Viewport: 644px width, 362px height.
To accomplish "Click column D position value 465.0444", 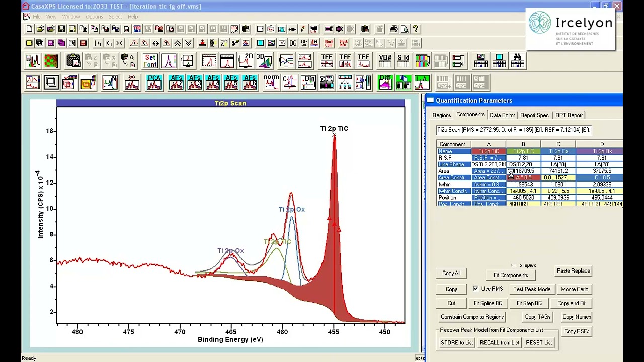I will [x=602, y=198].
